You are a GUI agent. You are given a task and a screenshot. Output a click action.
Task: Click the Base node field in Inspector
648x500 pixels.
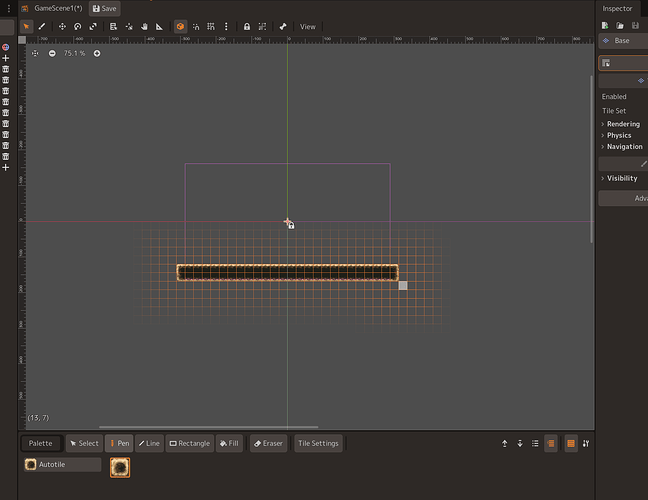coord(623,40)
